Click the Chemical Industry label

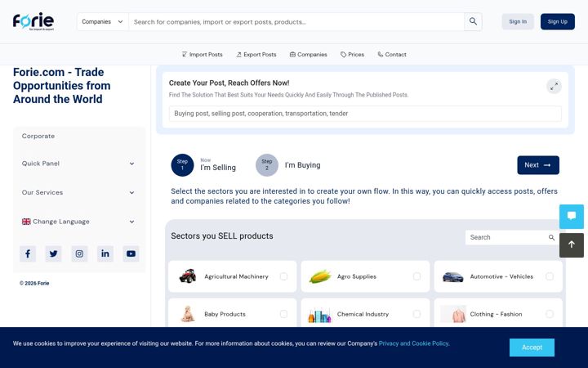(363, 314)
